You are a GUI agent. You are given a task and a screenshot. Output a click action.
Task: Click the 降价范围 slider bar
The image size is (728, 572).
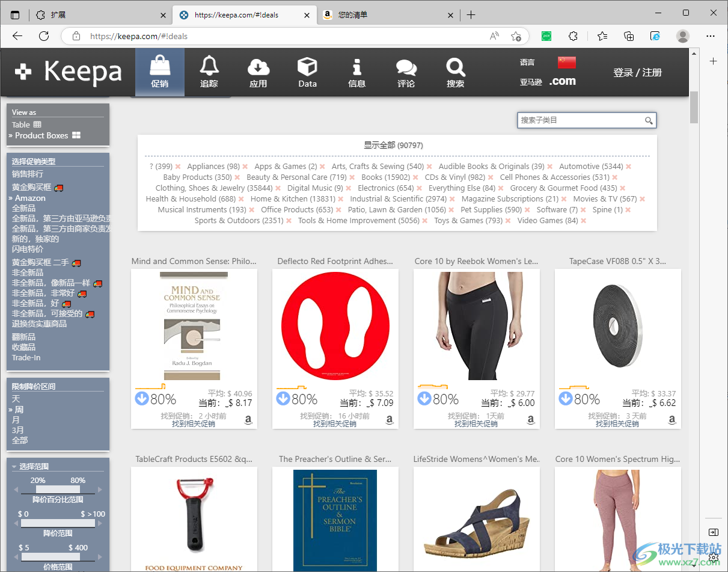point(58,523)
